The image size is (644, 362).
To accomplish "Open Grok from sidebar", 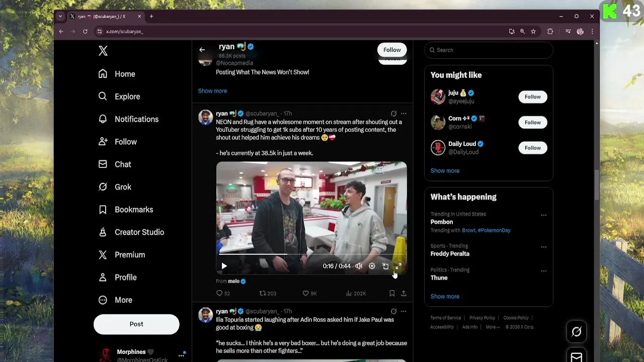I will 115,187.
